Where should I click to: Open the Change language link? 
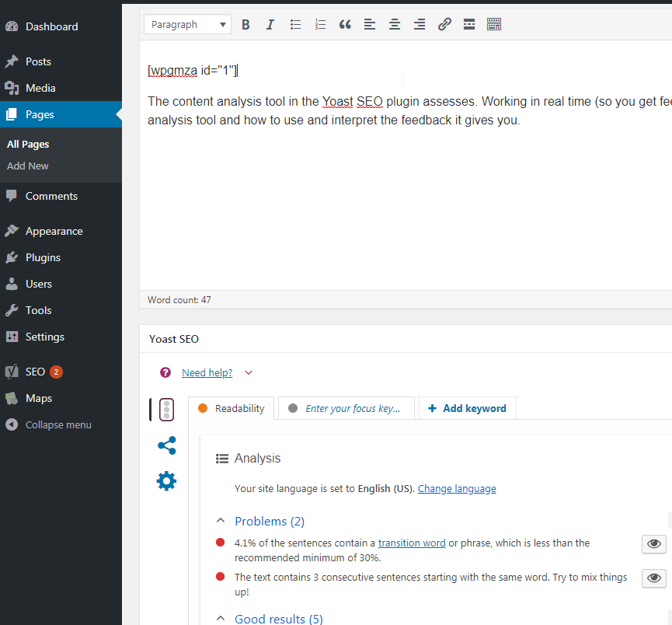pyautogui.click(x=457, y=488)
